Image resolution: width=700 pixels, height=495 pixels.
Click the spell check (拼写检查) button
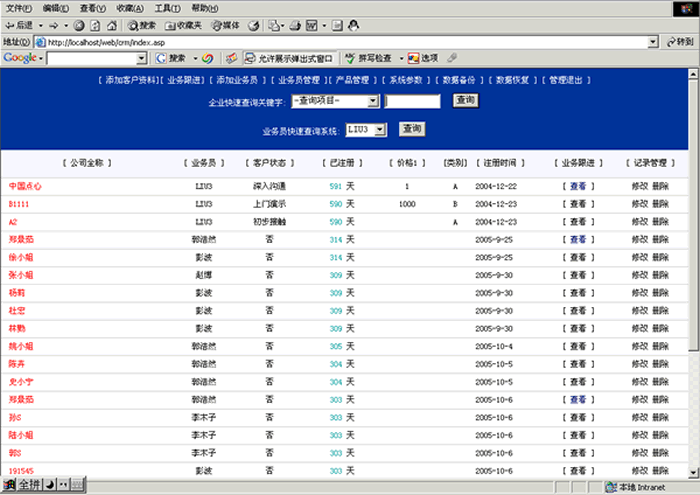pos(369,58)
